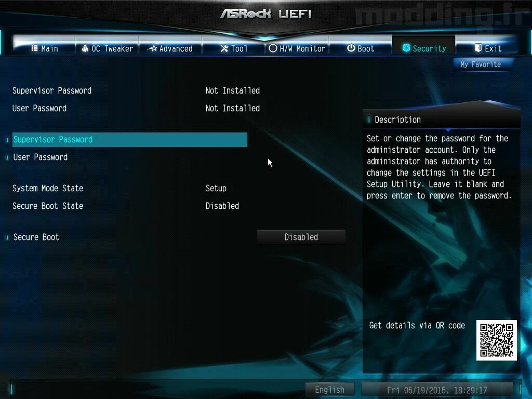Image resolution: width=532 pixels, height=399 pixels.
Task: Click Secure Boot State Disabled value
Action: pyautogui.click(x=222, y=206)
